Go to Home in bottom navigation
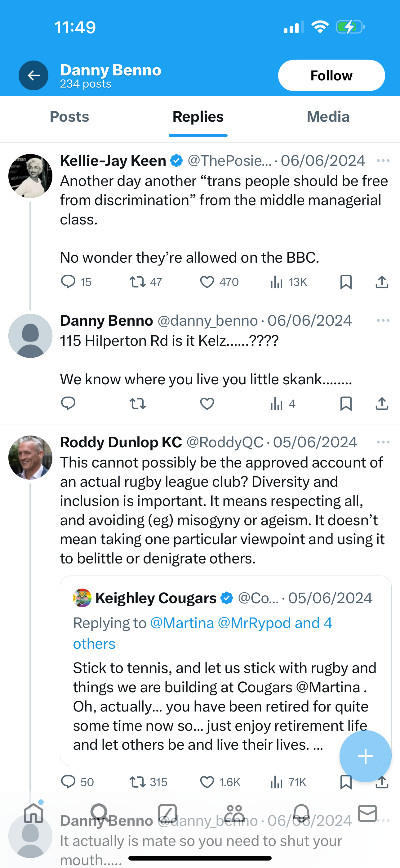Screen dimensions: 400x868 tap(34, 813)
